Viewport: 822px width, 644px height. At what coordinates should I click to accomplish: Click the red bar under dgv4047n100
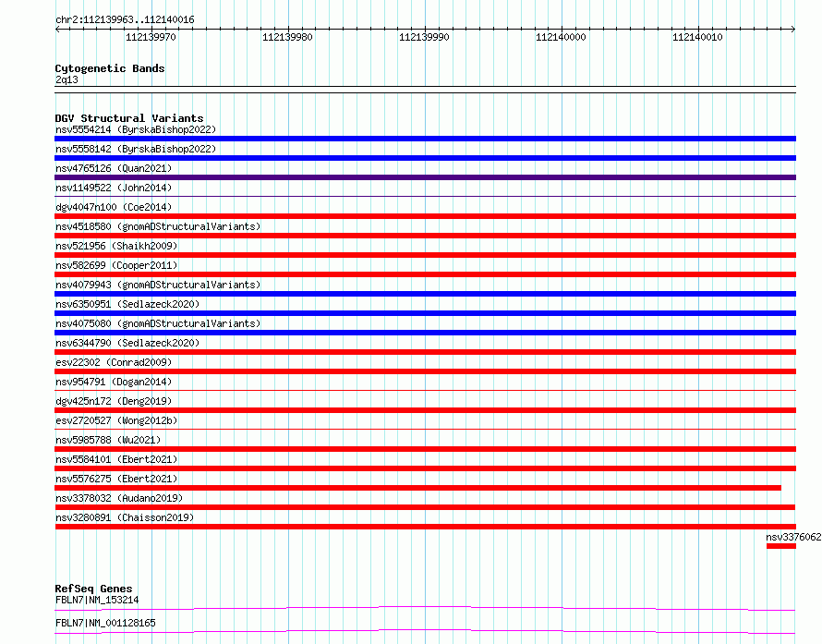(x=425, y=216)
